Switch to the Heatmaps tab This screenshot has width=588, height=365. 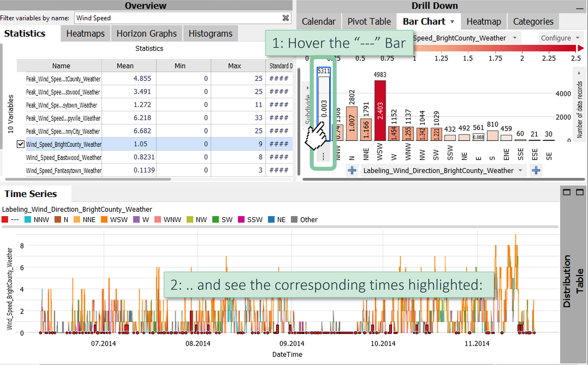[85, 34]
